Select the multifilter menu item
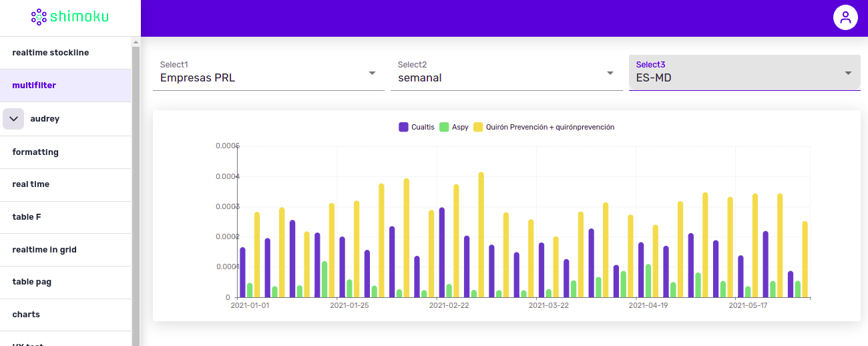868x346 pixels. click(x=65, y=85)
